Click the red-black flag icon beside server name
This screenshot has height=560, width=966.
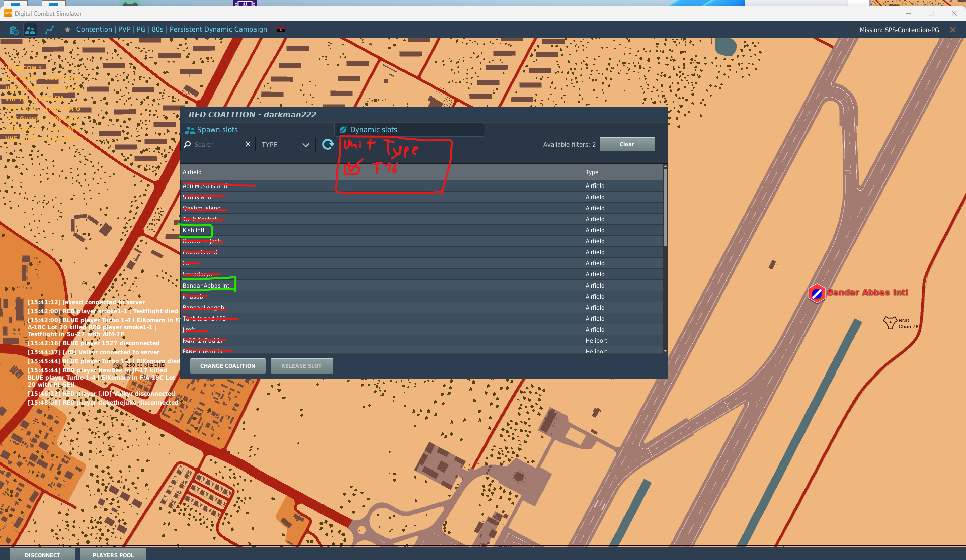[281, 30]
